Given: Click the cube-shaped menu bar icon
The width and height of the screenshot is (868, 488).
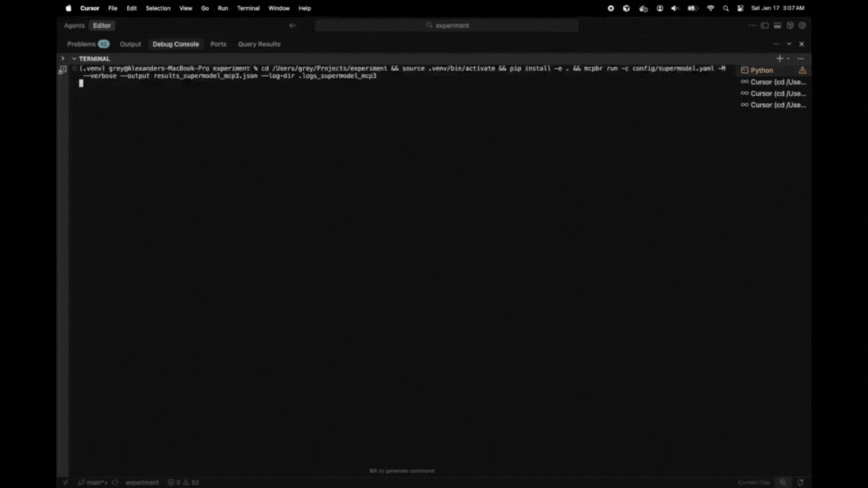Looking at the screenshot, I should [x=627, y=8].
